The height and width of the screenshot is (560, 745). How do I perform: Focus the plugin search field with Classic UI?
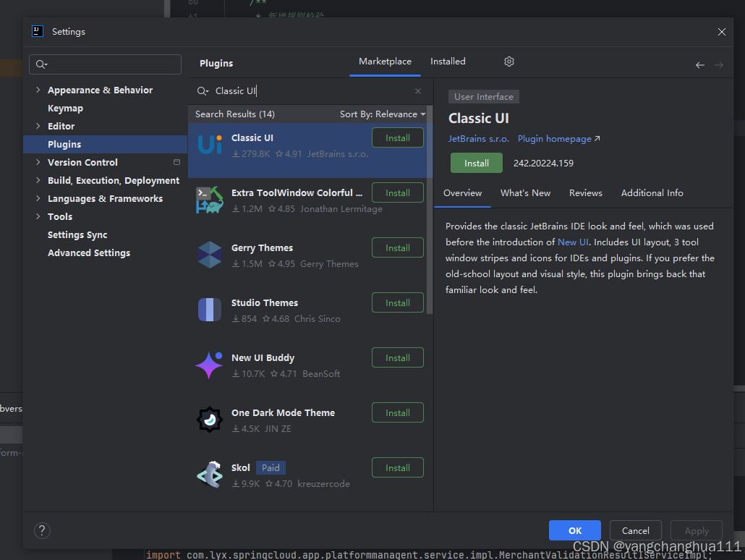pos(309,91)
